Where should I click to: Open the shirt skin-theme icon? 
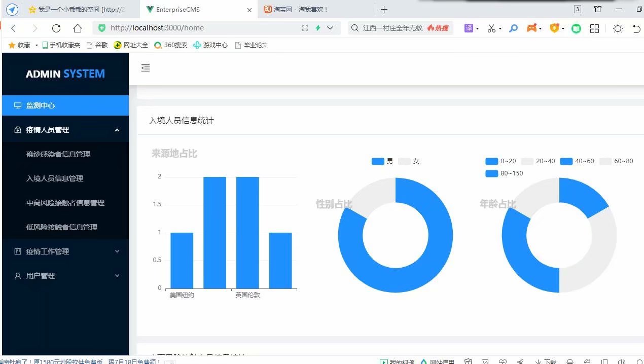(598, 9)
